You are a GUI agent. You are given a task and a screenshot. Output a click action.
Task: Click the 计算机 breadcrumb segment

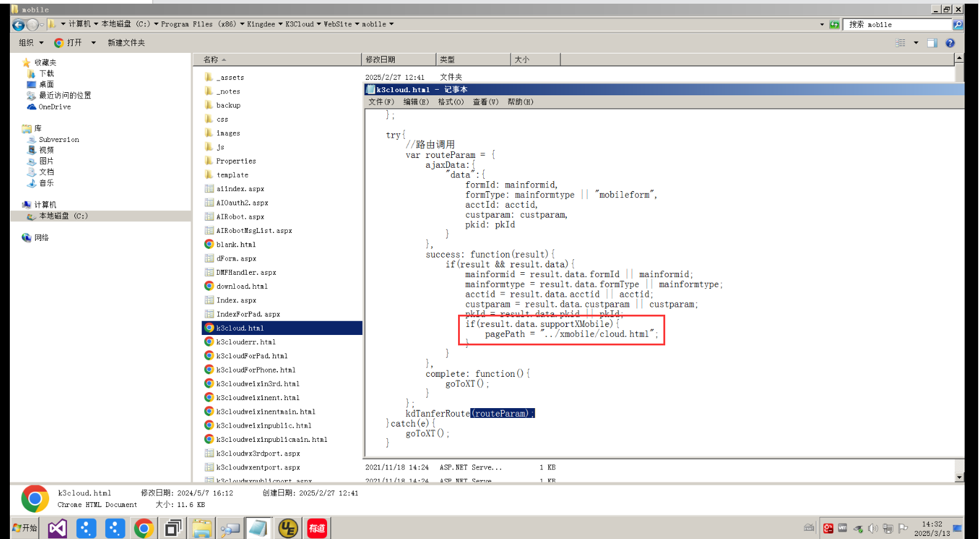(79, 24)
